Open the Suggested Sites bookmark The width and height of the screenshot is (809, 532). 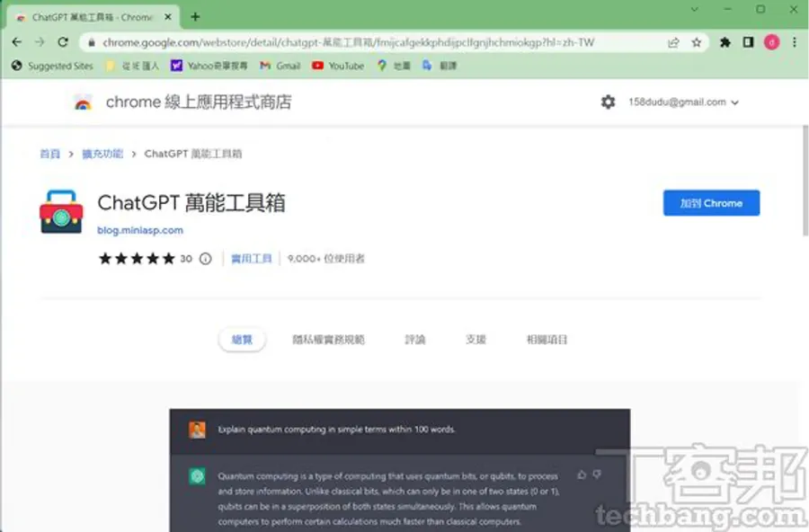(x=52, y=66)
